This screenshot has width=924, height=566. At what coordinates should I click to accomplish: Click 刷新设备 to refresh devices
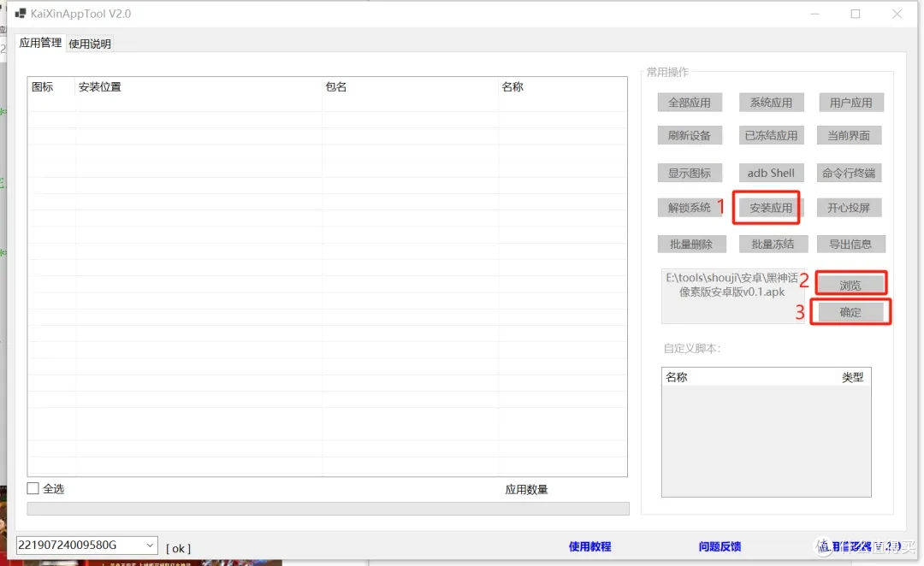(x=690, y=135)
